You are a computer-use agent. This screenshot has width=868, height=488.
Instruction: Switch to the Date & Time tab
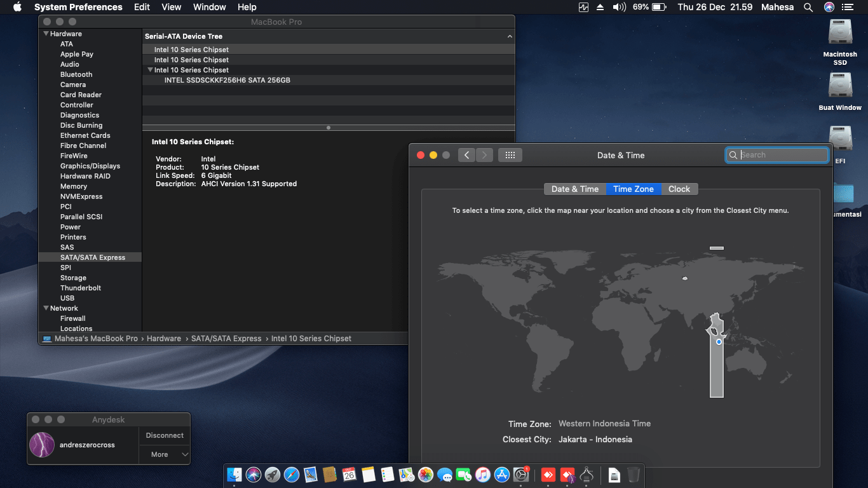click(x=575, y=189)
